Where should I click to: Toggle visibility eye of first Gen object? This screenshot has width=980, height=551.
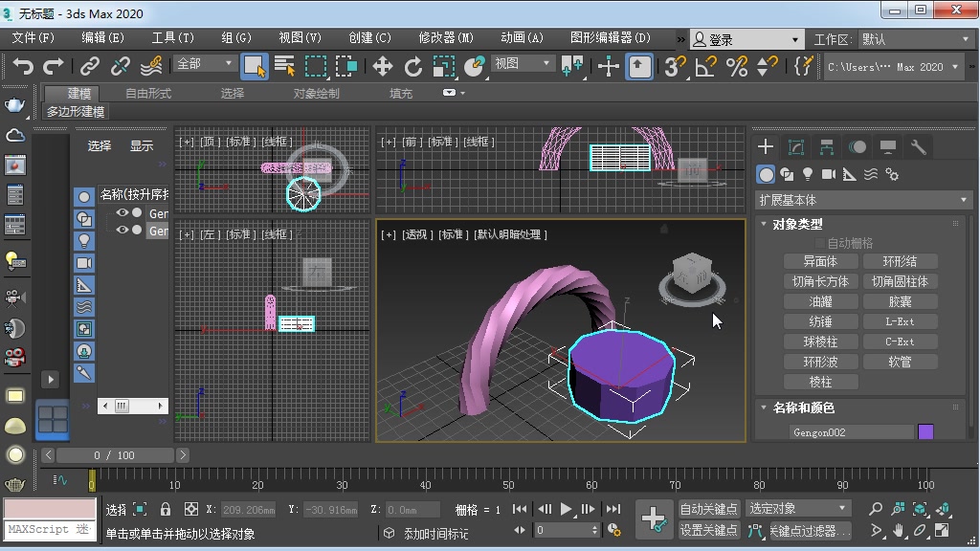pos(122,212)
